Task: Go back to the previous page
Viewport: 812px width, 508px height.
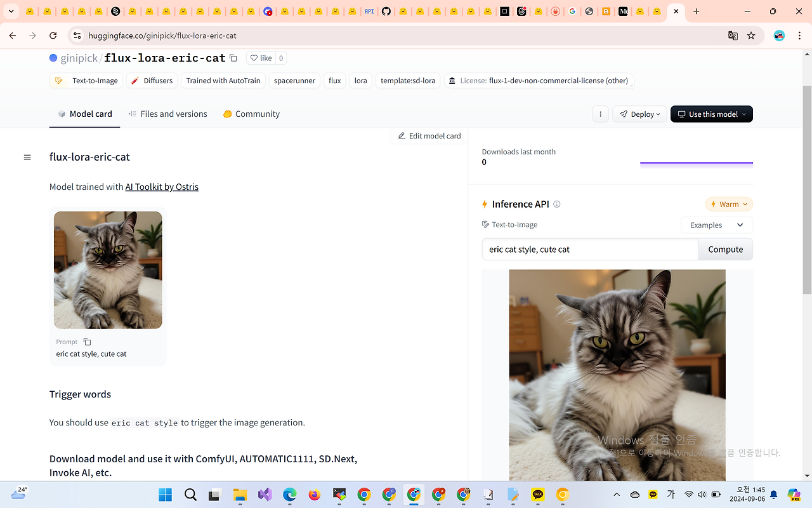Action: tap(13, 36)
